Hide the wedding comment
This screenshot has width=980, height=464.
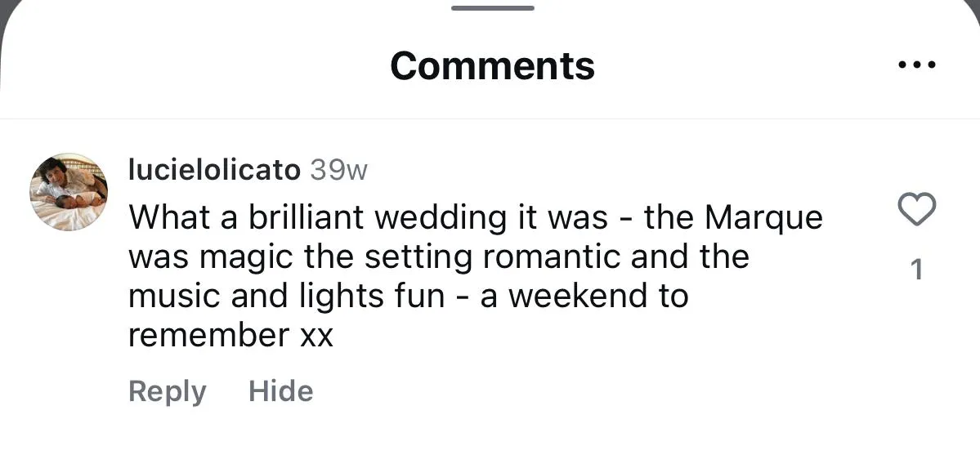pos(280,391)
